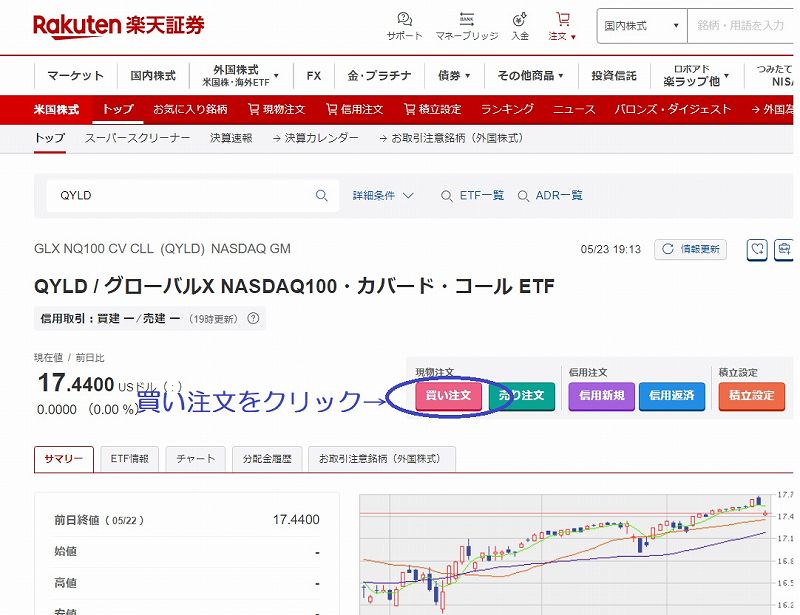Select お取引注意銘柄（外国株式） tab below price
Image resolution: width=800 pixels, height=615 pixels.
[380, 459]
